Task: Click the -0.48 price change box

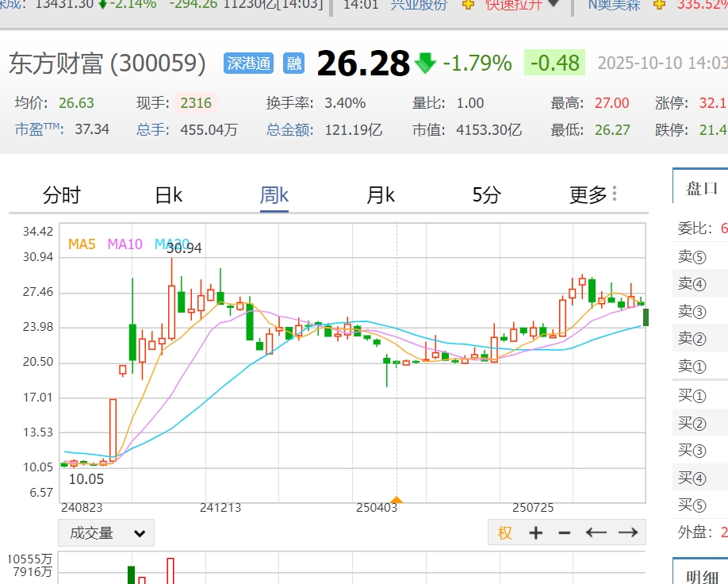Action: pyautogui.click(x=554, y=63)
